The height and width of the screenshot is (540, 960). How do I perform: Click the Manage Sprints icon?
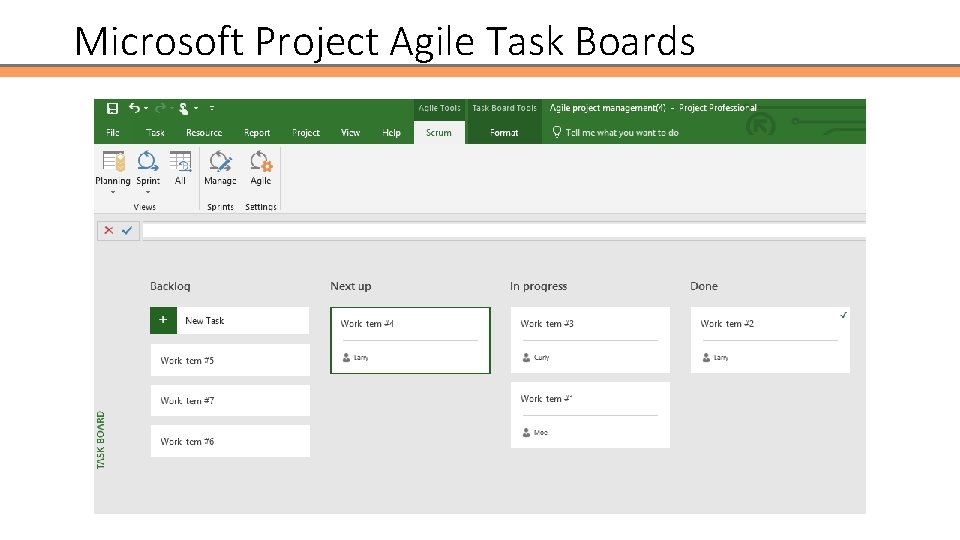(220, 161)
